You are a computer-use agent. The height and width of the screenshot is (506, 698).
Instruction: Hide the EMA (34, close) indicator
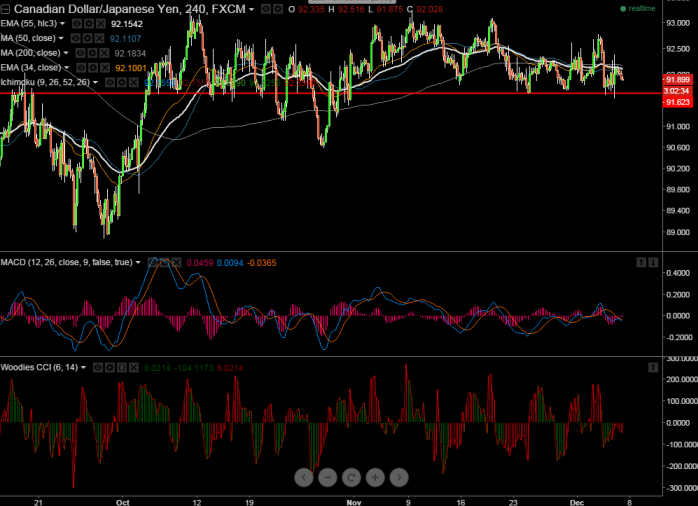pyautogui.click(x=81, y=68)
